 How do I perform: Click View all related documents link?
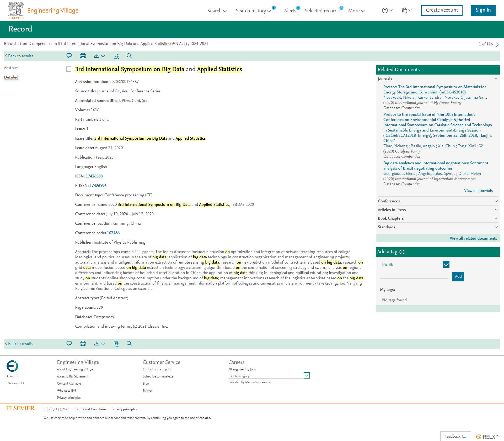(473, 238)
